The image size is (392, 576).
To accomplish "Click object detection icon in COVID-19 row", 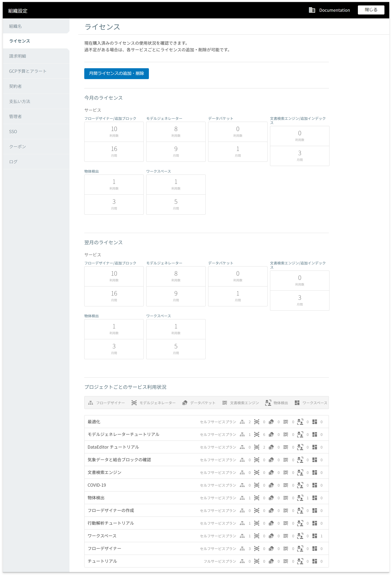I will point(300,485).
